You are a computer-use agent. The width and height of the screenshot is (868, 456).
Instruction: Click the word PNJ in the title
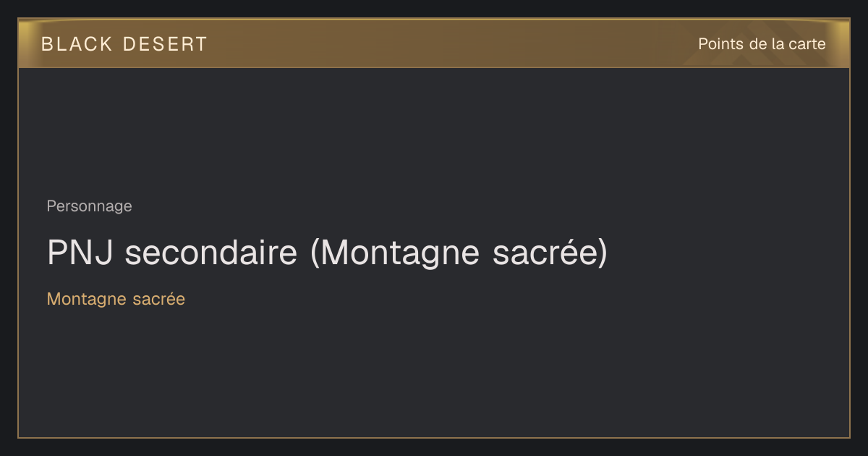(80, 253)
